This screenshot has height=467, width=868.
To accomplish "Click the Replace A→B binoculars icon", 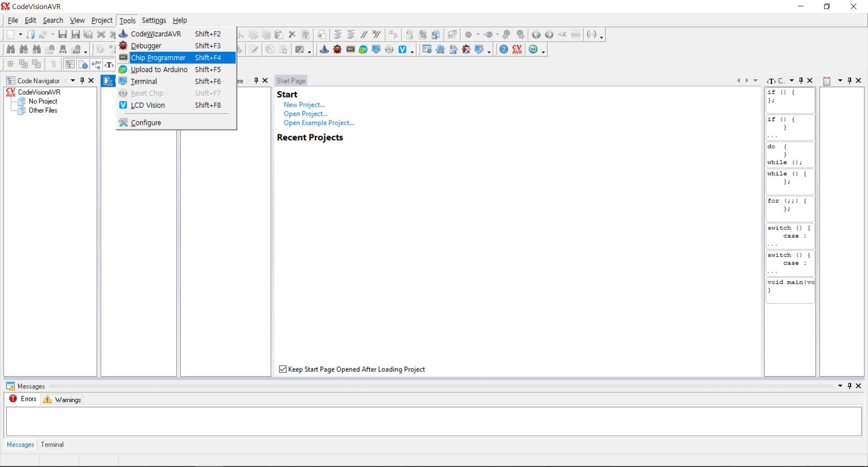I will [63, 49].
